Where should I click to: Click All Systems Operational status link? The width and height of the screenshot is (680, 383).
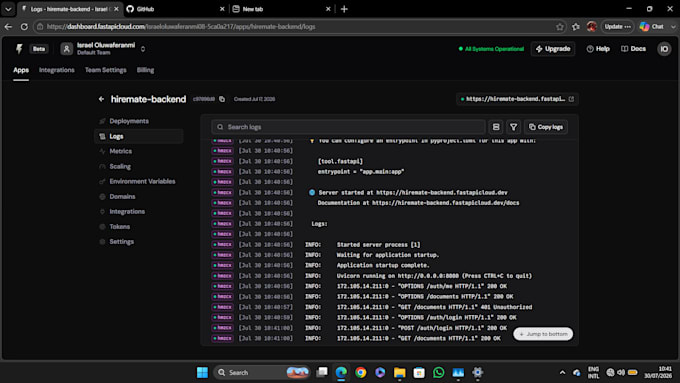point(491,49)
